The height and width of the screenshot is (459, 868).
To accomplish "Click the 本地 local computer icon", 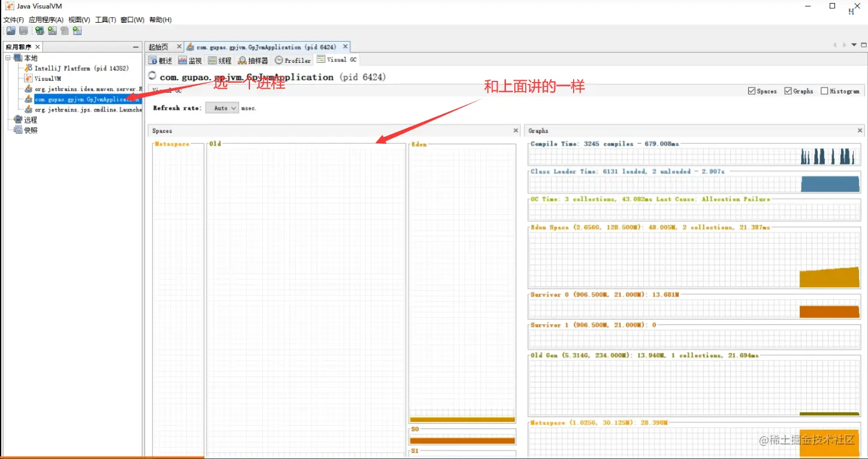I will tap(18, 58).
